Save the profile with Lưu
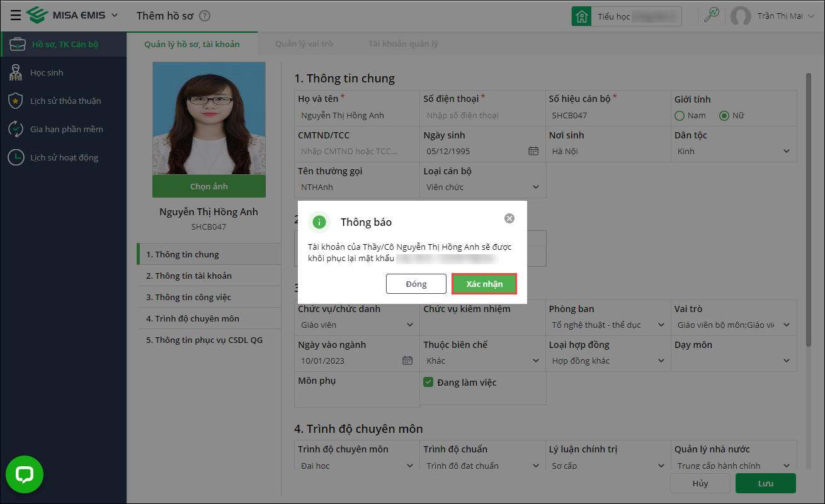The height and width of the screenshot is (504, 825). (x=766, y=483)
